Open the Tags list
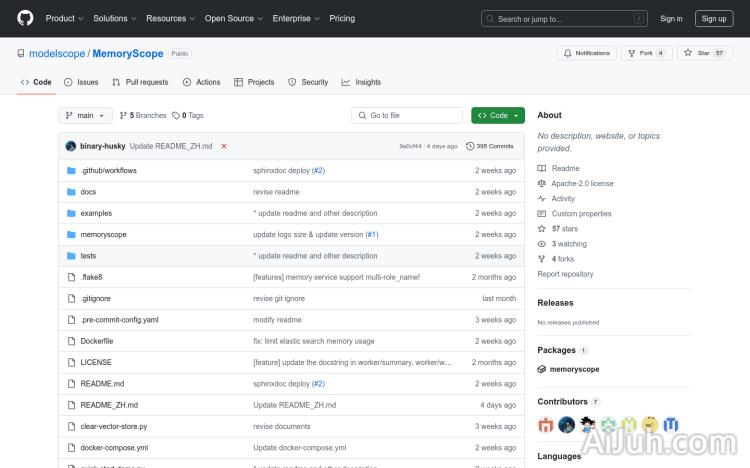750x468 pixels. (188, 116)
